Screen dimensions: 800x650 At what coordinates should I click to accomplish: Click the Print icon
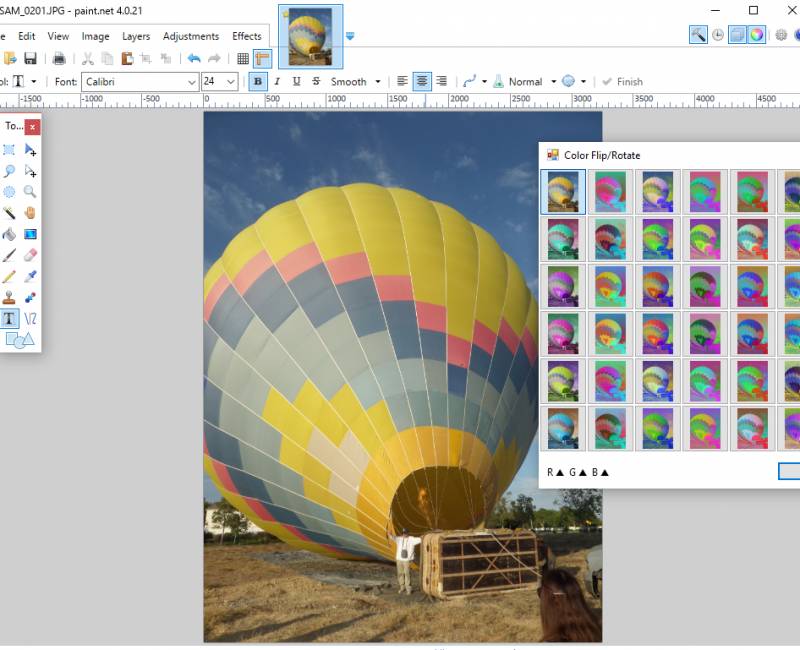click(59, 59)
